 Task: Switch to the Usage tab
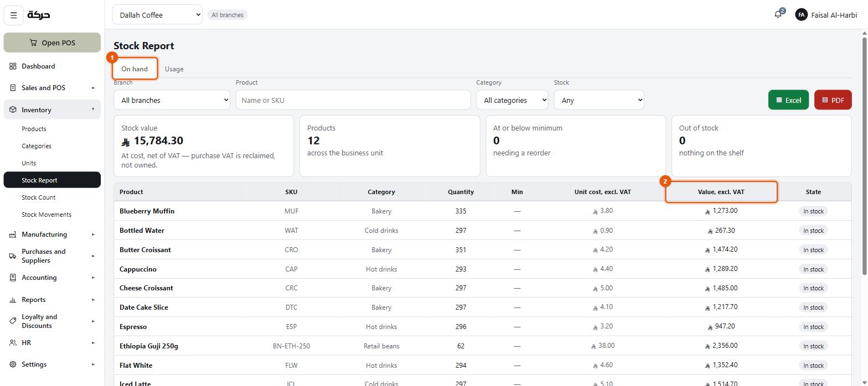point(174,69)
